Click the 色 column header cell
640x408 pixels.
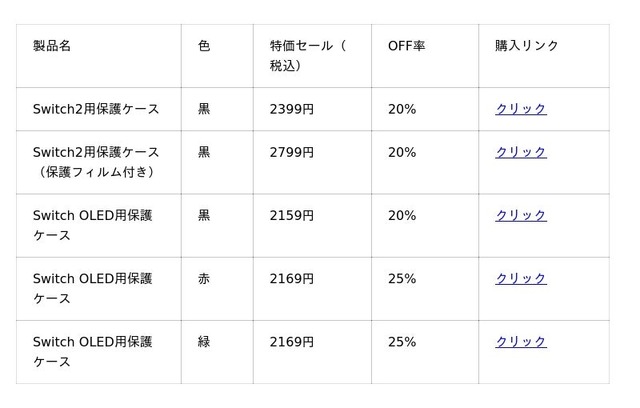[x=204, y=46]
